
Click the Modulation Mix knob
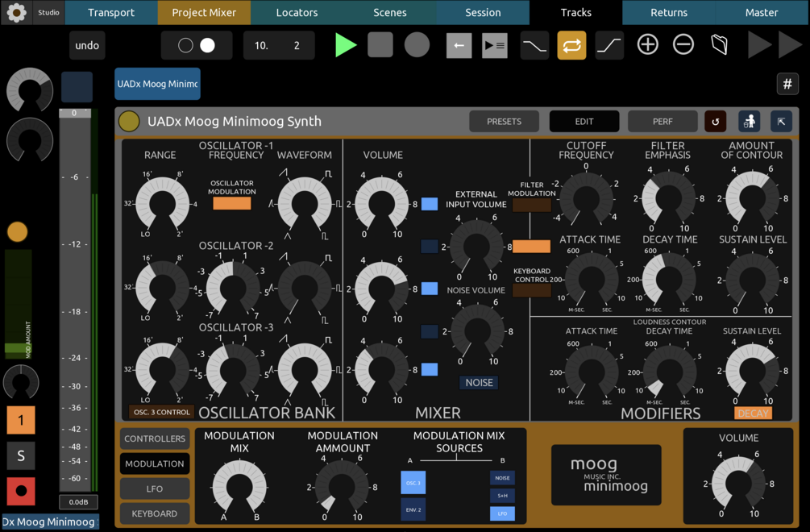(239, 487)
